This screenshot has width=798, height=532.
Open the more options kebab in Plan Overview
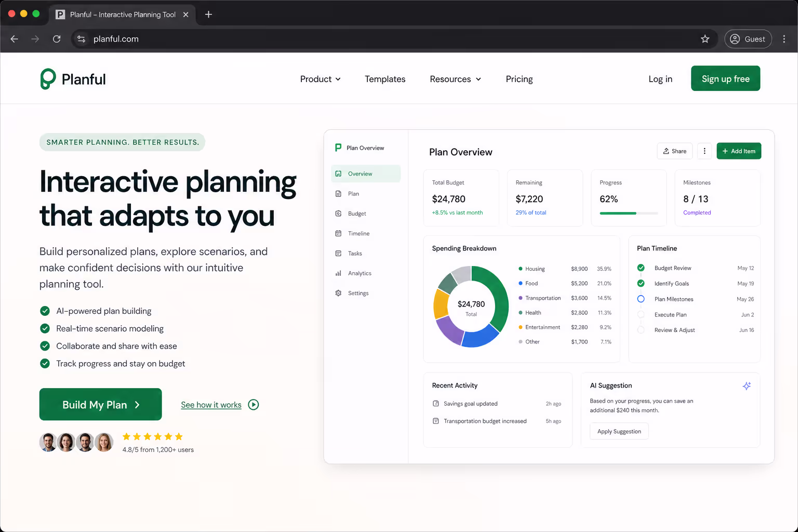704,151
